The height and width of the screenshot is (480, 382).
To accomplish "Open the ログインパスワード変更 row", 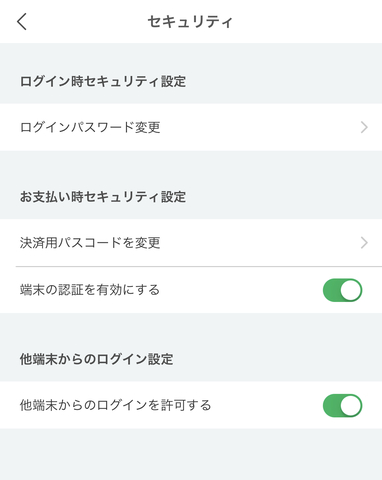I will (191, 127).
